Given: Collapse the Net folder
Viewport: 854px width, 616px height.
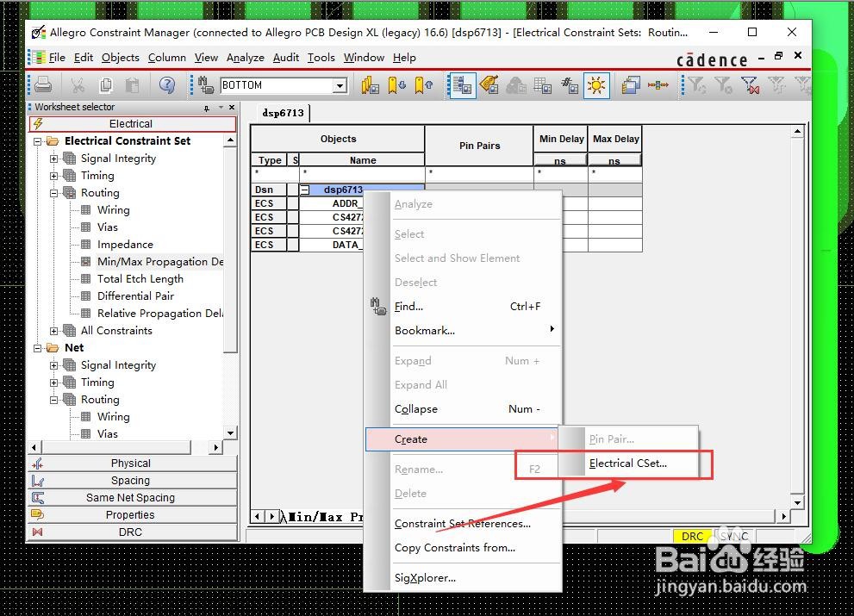Looking at the screenshot, I should point(38,348).
